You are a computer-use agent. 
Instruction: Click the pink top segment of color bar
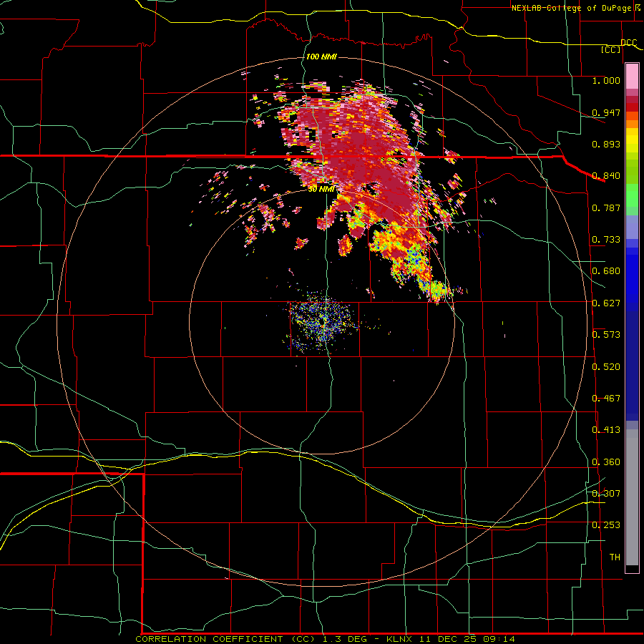632,77
